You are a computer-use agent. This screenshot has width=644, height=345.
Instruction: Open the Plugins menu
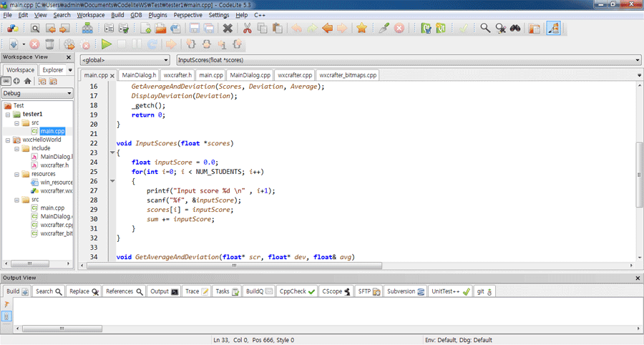[x=157, y=15]
